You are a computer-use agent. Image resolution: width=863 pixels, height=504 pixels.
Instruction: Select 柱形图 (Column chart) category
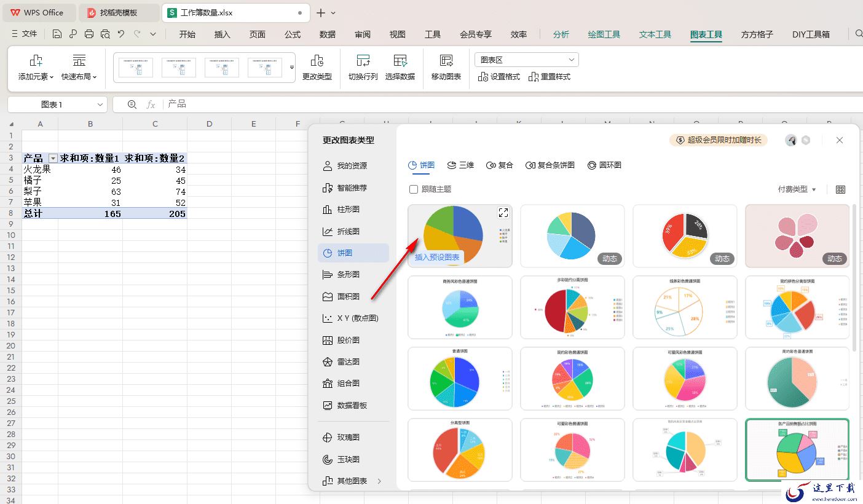click(x=353, y=210)
